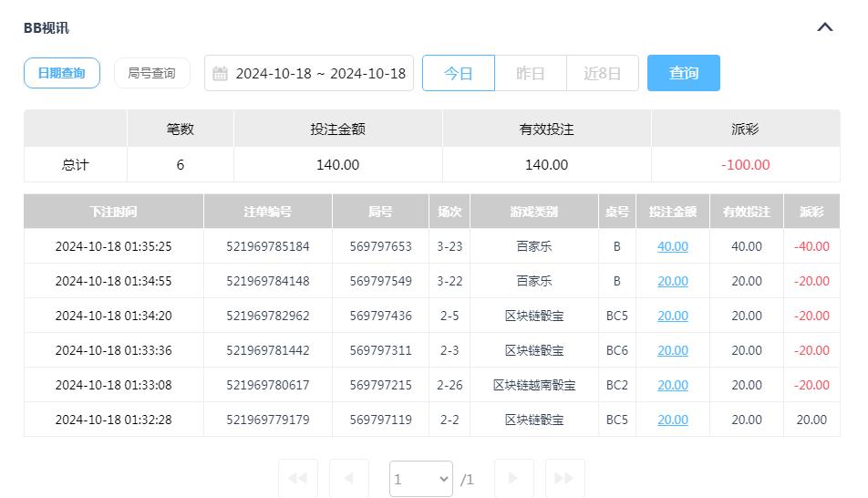Open the date range input 2024-10-18

[319, 74]
